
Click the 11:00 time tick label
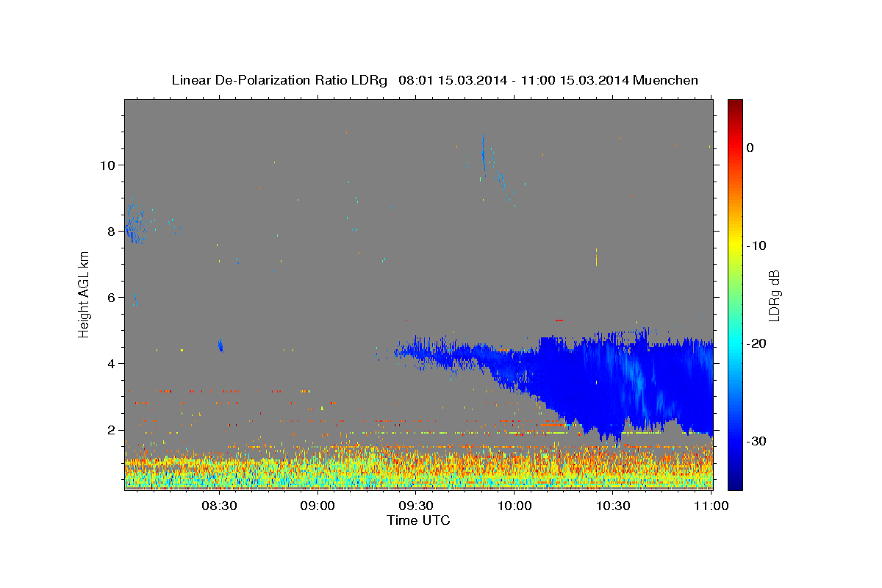[711, 506]
